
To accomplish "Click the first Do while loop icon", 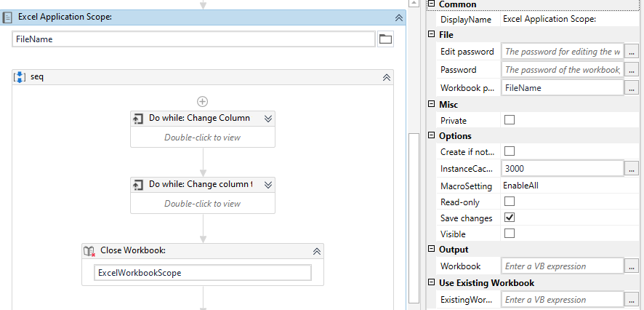I will coord(138,119).
